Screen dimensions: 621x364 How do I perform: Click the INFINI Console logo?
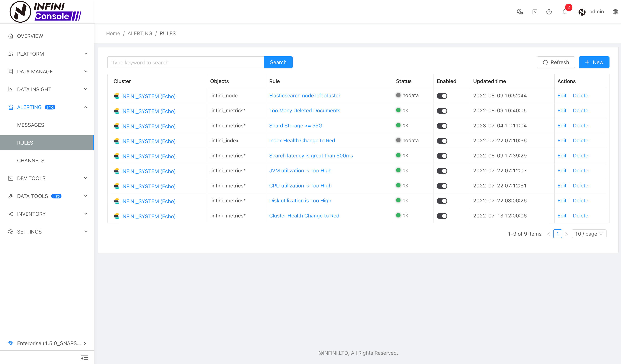click(x=45, y=11)
